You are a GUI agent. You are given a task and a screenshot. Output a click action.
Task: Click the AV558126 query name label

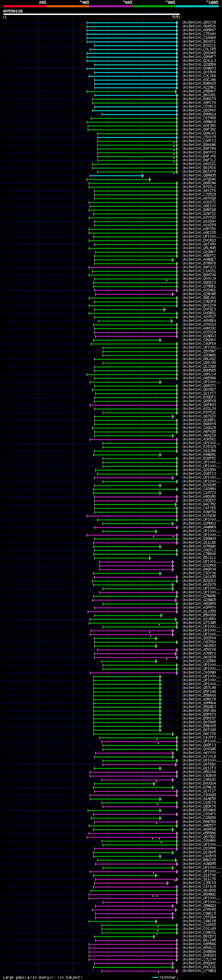13,11
